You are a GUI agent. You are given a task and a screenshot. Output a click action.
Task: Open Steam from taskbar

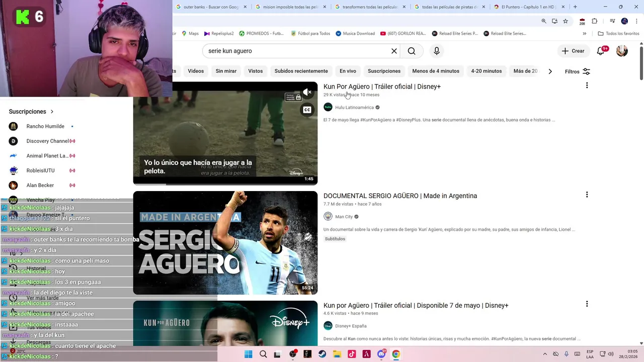coord(322,354)
